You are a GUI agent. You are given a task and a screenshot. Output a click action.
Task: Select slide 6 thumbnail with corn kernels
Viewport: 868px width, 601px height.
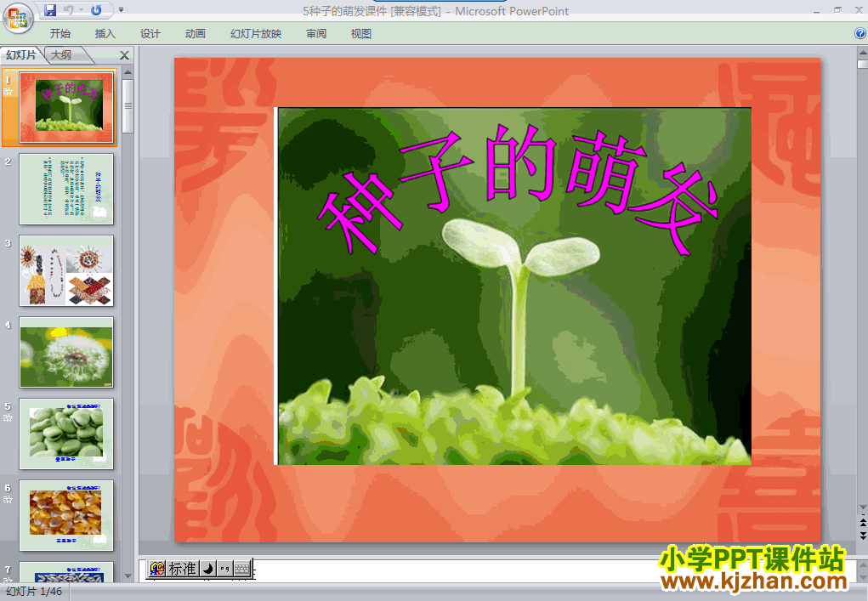[66, 515]
